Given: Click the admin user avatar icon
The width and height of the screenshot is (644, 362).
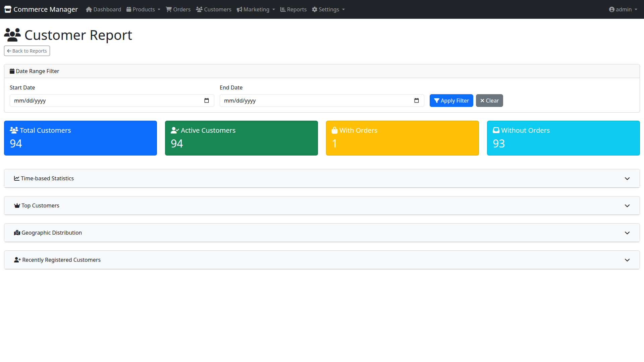Looking at the screenshot, I should click(611, 10).
